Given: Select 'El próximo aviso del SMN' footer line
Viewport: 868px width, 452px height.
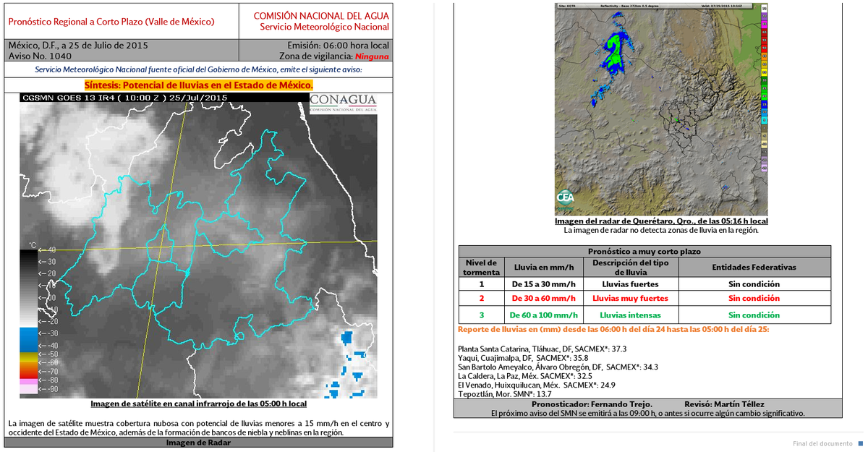Looking at the screenshot, I should [647, 413].
